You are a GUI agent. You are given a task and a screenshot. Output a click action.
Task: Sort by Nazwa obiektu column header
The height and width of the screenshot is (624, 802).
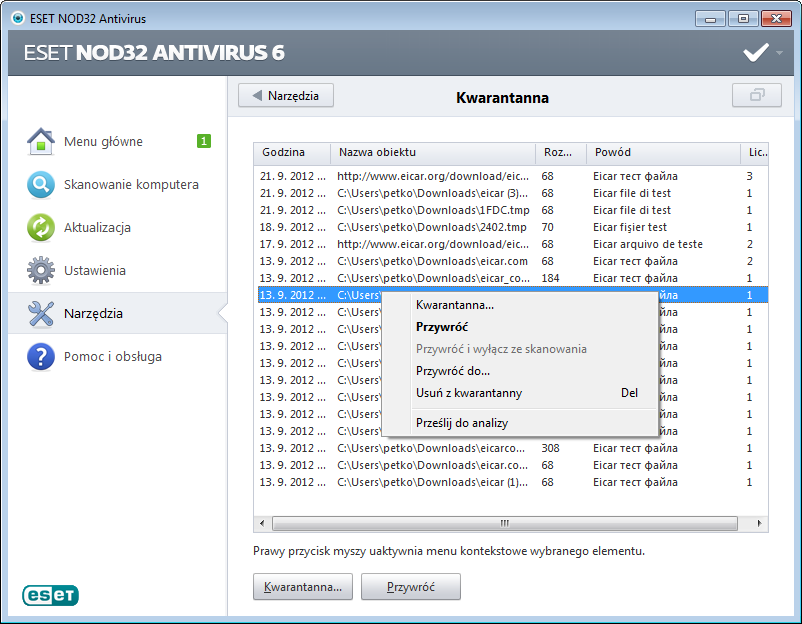click(433, 152)
